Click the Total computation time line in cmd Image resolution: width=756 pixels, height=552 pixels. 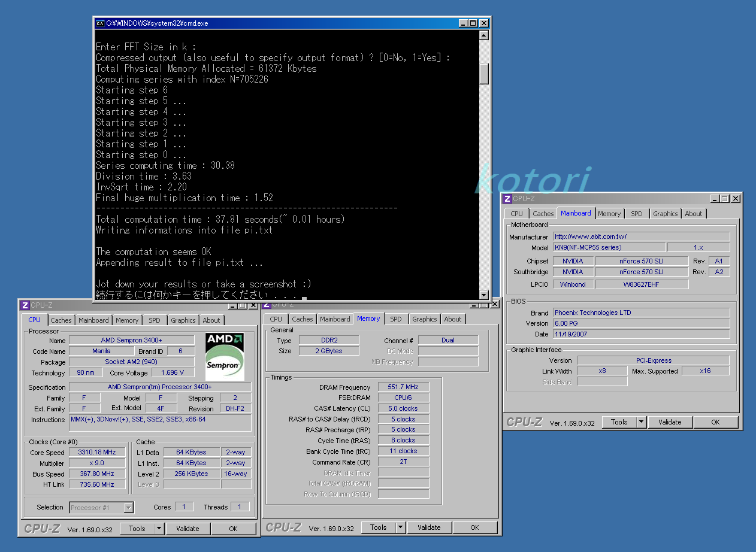220,219
